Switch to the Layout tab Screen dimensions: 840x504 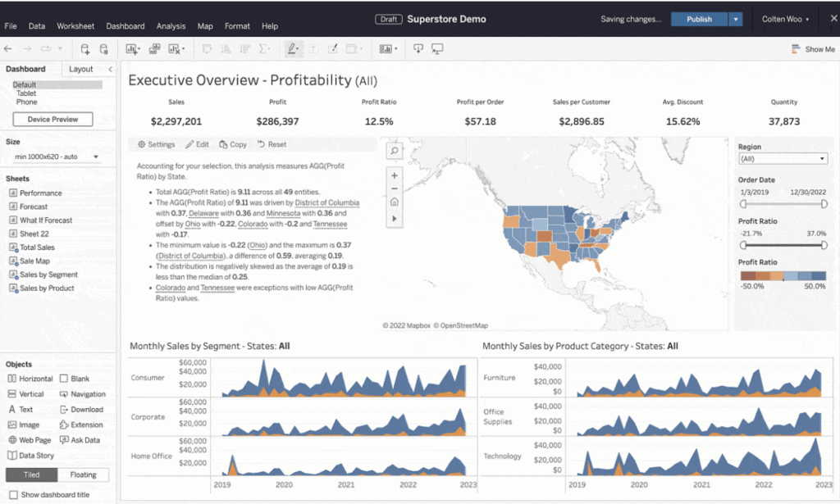point(81,70)
